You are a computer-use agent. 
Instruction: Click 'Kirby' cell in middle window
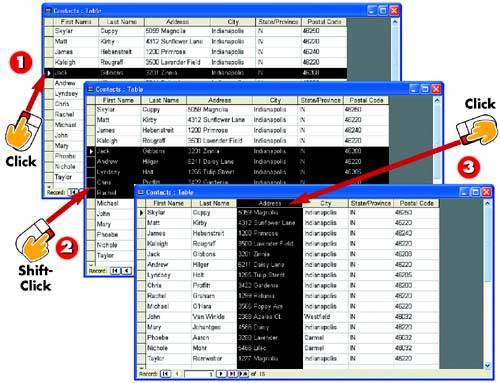[164, 120]
